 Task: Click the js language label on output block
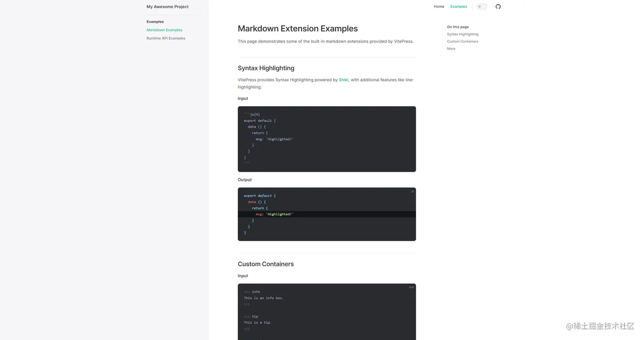tap(412, 191)
